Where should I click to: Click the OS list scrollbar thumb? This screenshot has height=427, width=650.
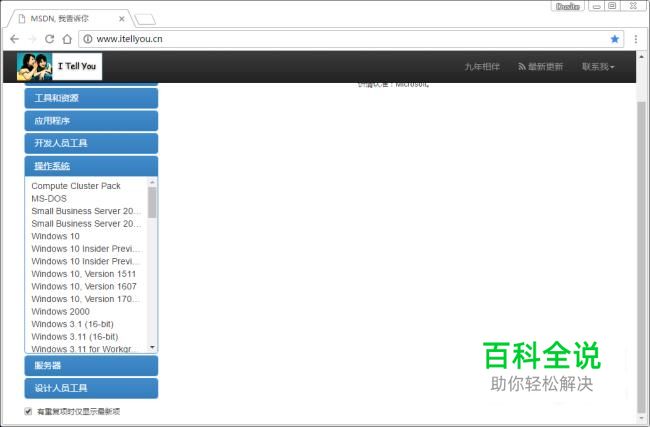pos(152,202)
